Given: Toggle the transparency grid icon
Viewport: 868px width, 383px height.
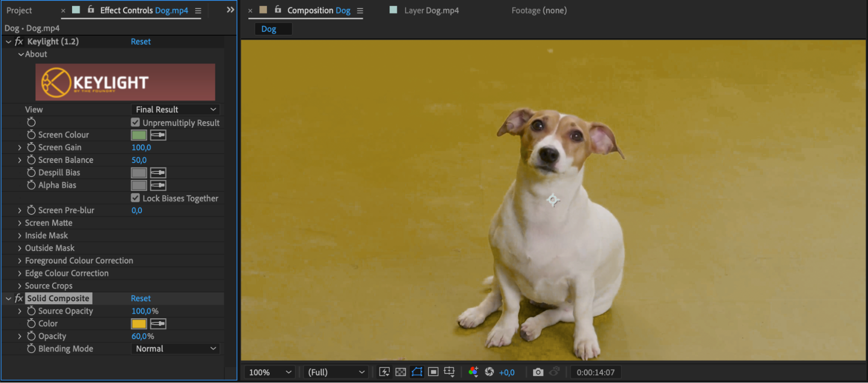Looking at the screenshot, I should click(x=400, y=372).
